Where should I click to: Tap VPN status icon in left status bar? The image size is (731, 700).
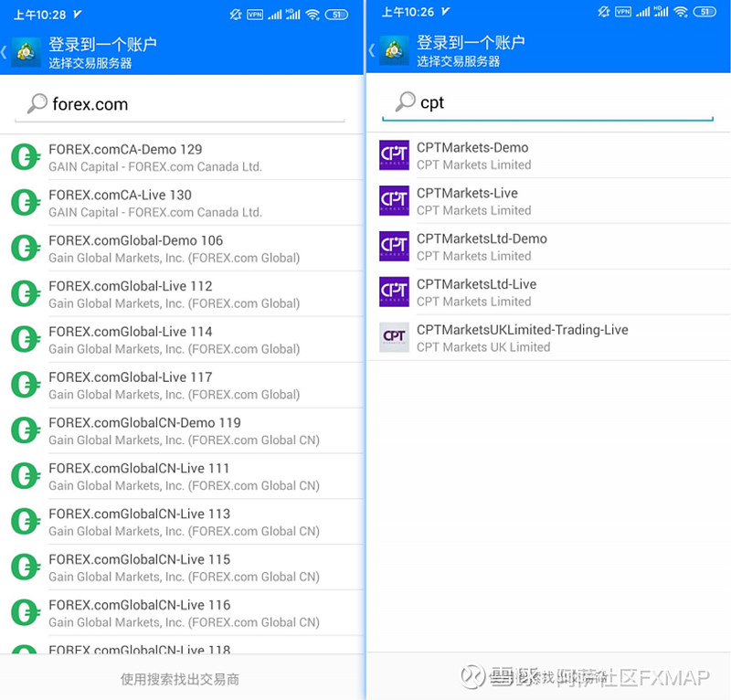[x=255, y=15]
